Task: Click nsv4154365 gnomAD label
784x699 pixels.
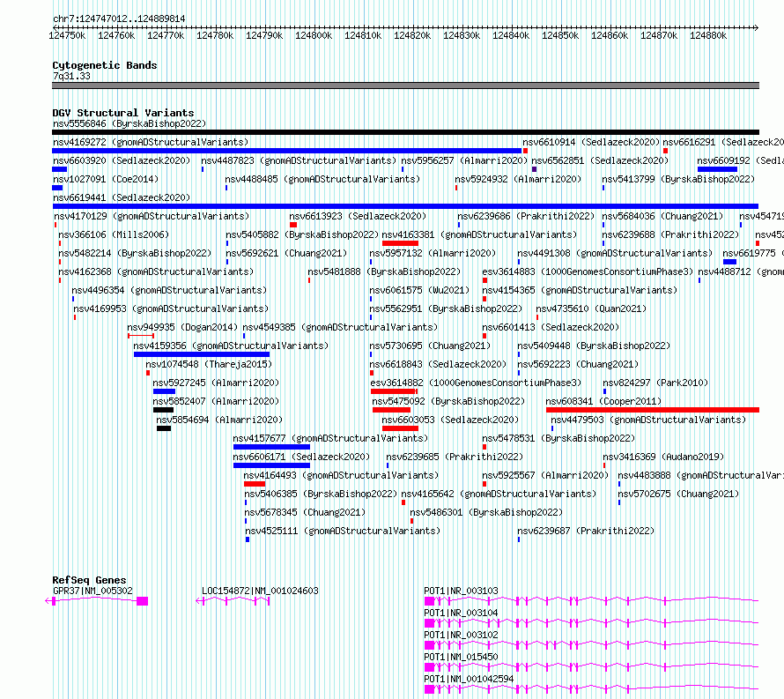Action: coord(580,290)
